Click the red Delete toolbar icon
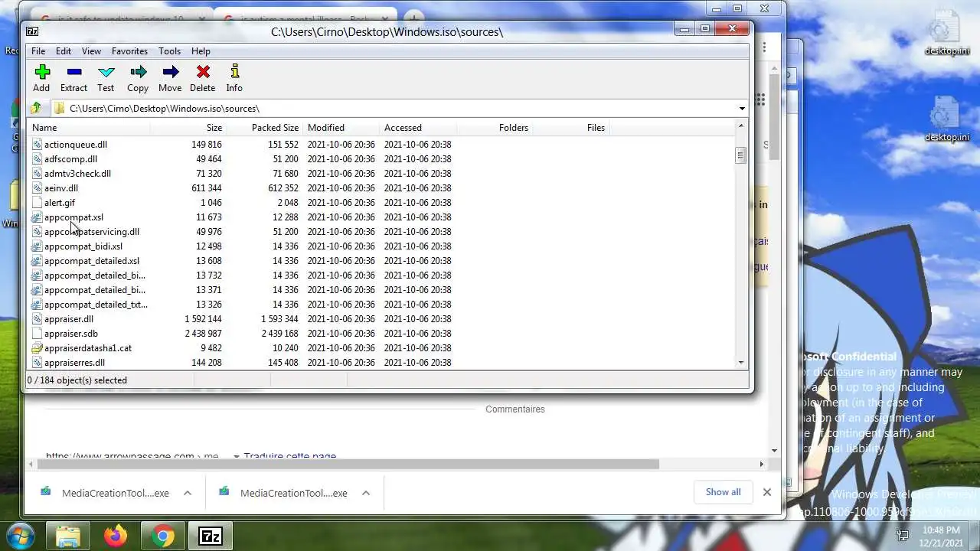 click(203, 72)
